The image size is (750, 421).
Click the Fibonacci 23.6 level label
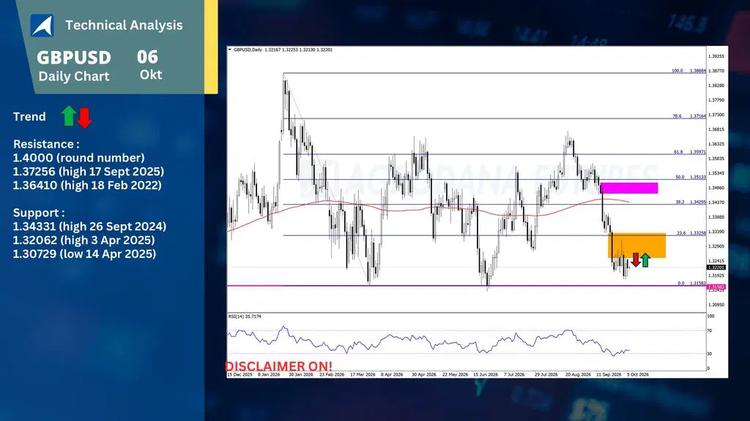681,233
